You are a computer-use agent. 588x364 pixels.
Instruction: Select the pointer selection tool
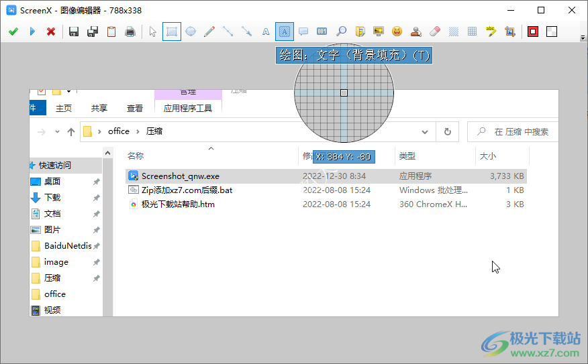[152, 32]
